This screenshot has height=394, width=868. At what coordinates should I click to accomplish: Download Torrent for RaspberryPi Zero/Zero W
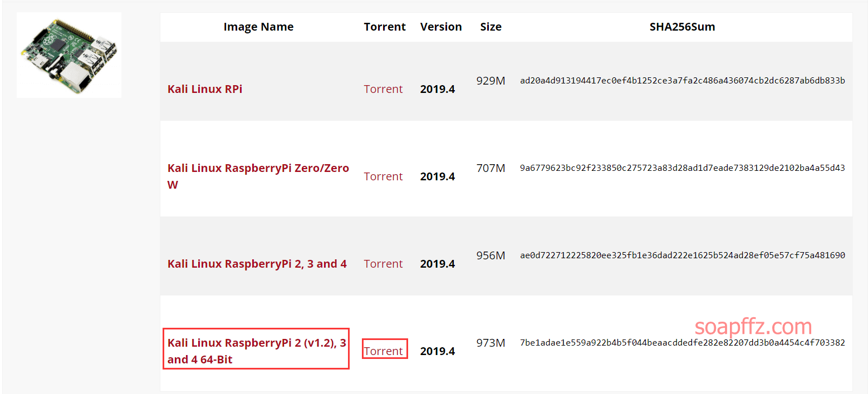(383, 176)
